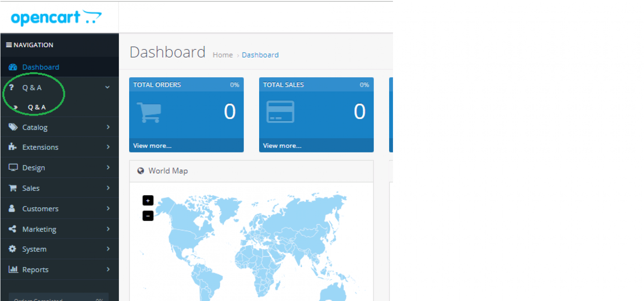Toggle the Navigation hamburger menu
The image size is (644, 301).
tap(9, 45)
